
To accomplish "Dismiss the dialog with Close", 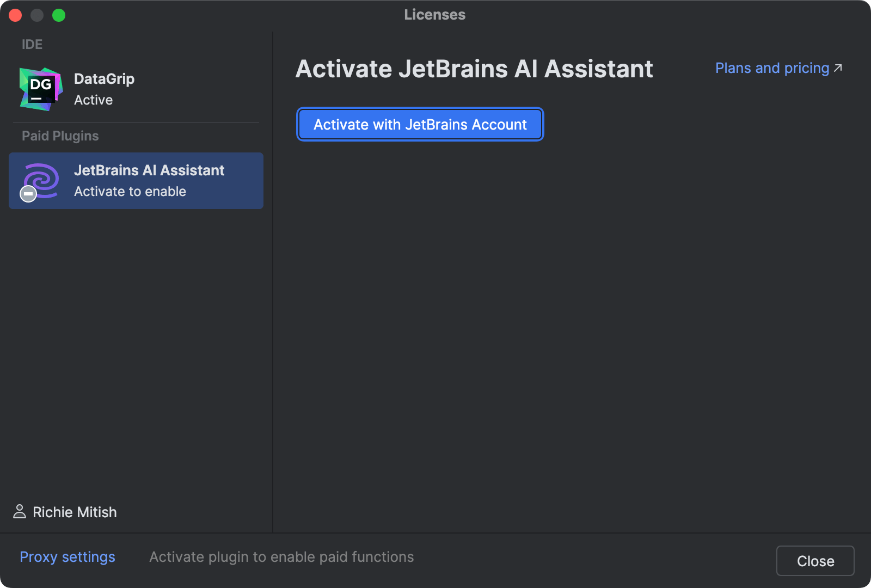I will click(815, 561).
